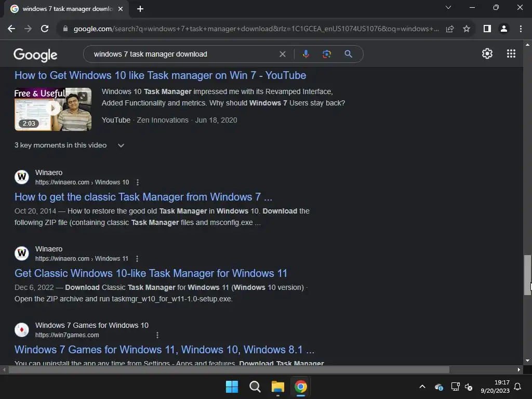Play the Free & Useful video thumbnail
The width and height of the screenshot is (532, 399).
pos(53,109)
